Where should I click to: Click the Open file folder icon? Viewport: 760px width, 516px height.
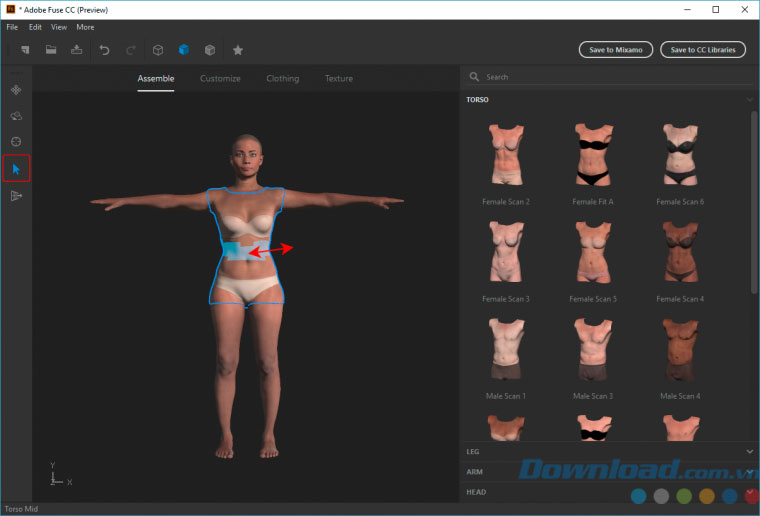[x=51, y=49]
